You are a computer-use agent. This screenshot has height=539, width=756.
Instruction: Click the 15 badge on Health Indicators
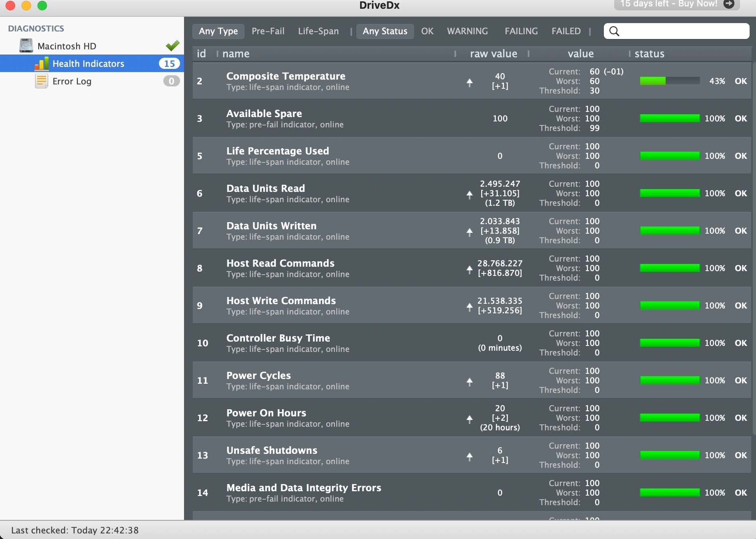coord(169,64)
